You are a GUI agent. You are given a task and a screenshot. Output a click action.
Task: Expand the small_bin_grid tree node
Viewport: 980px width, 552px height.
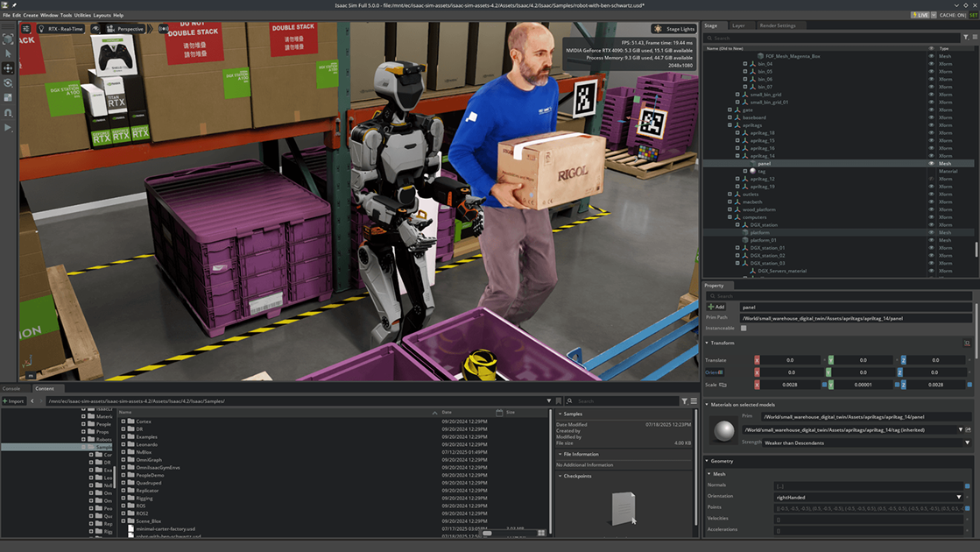(x=737, y=95)
